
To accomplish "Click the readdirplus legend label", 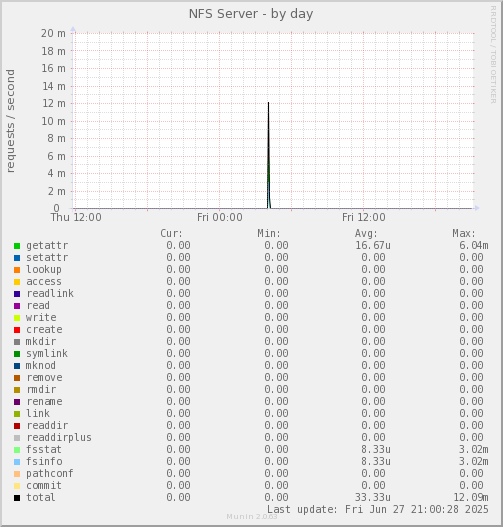I will (59, 438).
